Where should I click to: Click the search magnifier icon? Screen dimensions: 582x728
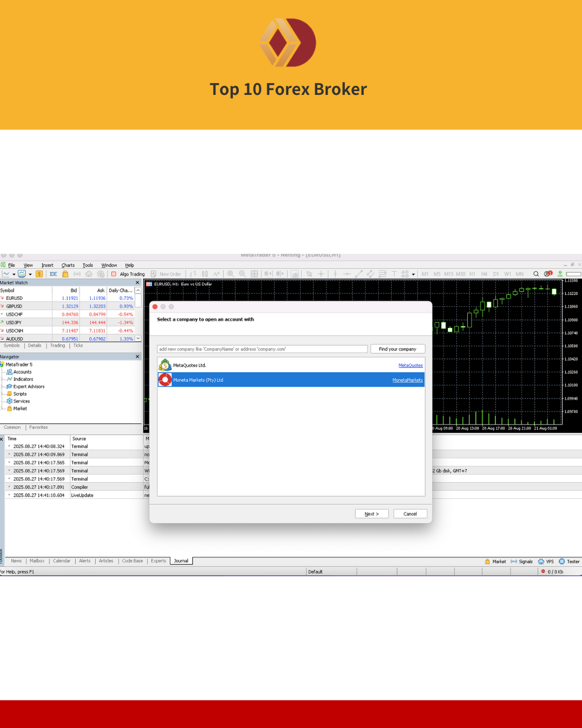coord(536,274)
